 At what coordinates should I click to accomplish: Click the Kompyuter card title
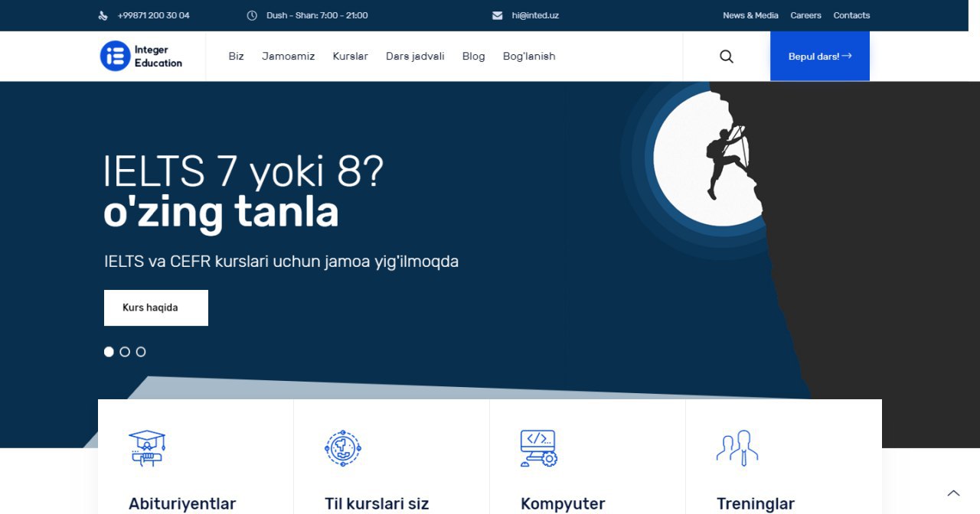click(x=563, y=504)
